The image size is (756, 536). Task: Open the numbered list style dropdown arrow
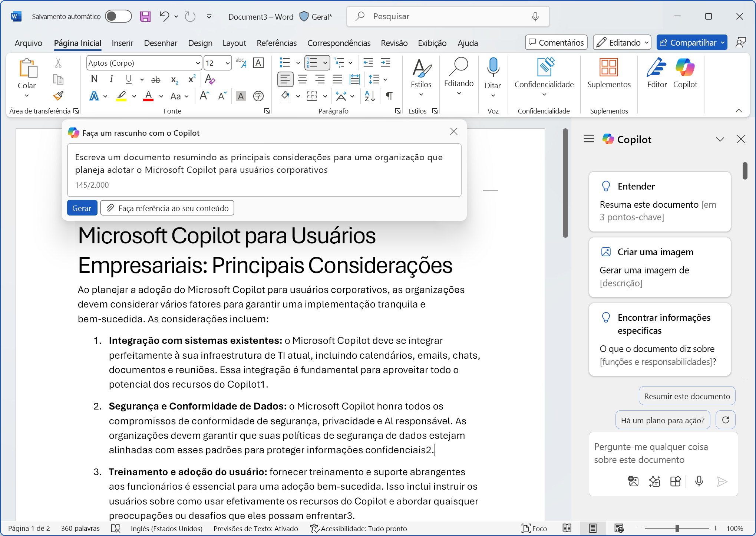click(325, 63)
